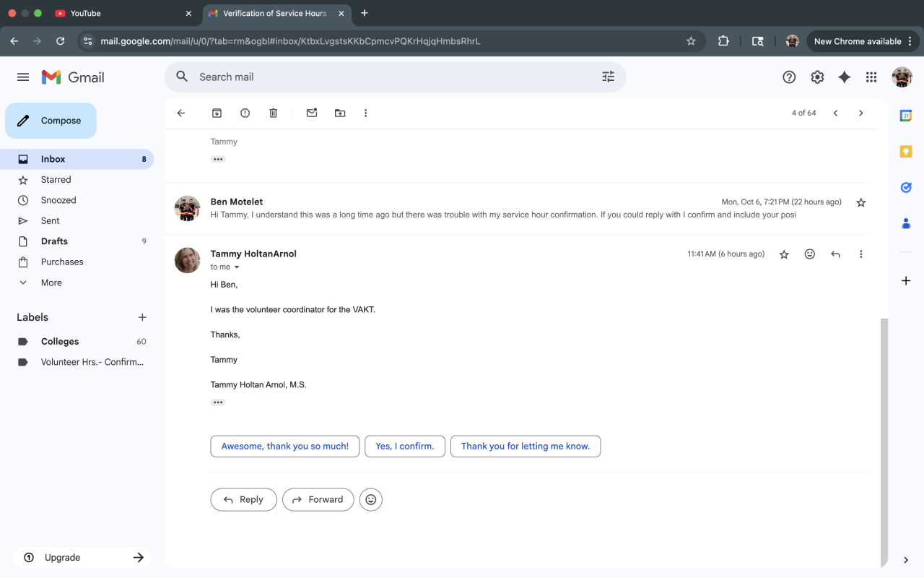Star Tammy HoltanArnol's message
This screenshot has width=924, height=578.
(784, 254)
